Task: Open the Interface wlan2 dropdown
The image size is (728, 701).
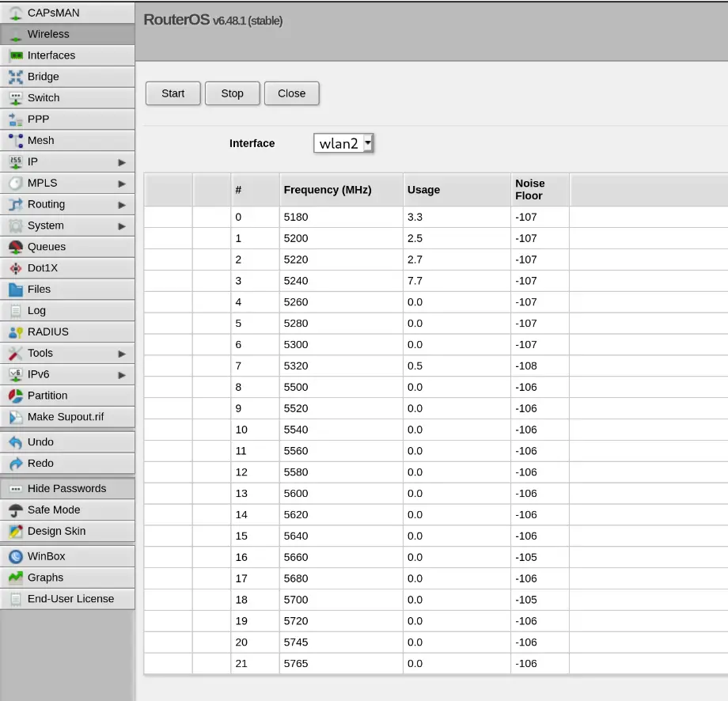Action: point(343,143)
